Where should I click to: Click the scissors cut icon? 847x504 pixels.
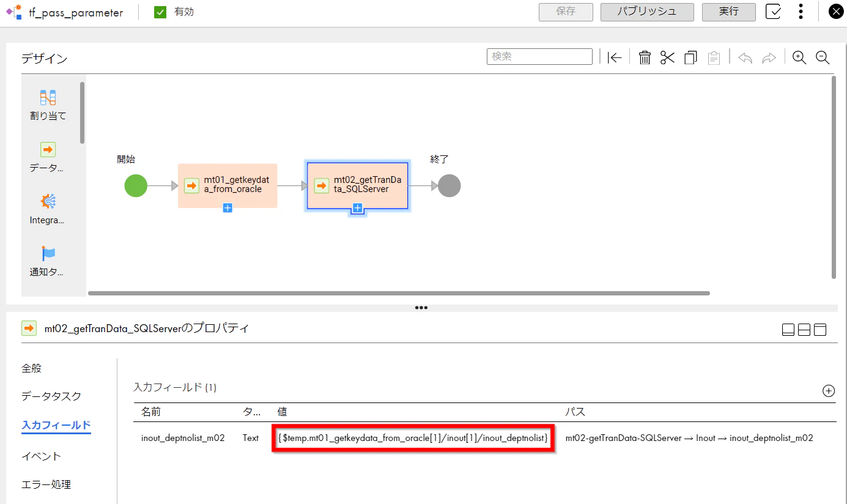[x=667, y=57]
